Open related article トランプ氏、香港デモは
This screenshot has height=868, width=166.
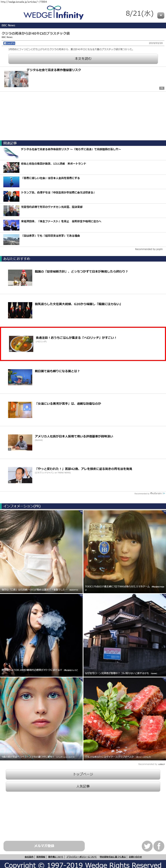(58, 192)
